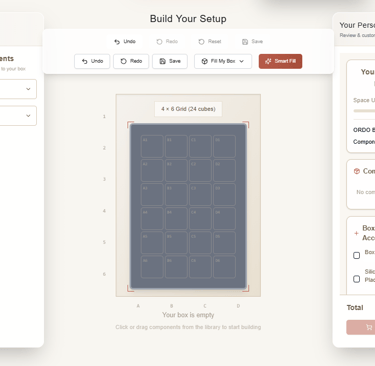Select grid cell C4 in the box
The width and height of the screenshot is (375, 366).
[200, 218]
